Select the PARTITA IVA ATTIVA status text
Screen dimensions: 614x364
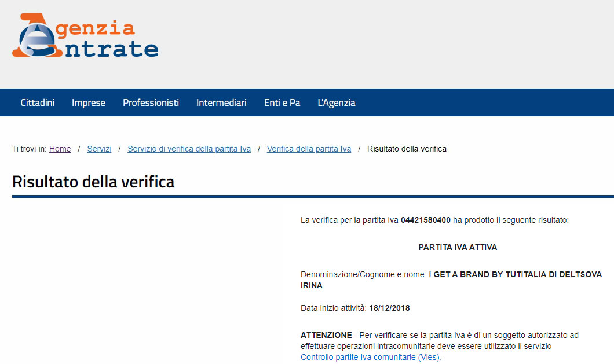458,247
